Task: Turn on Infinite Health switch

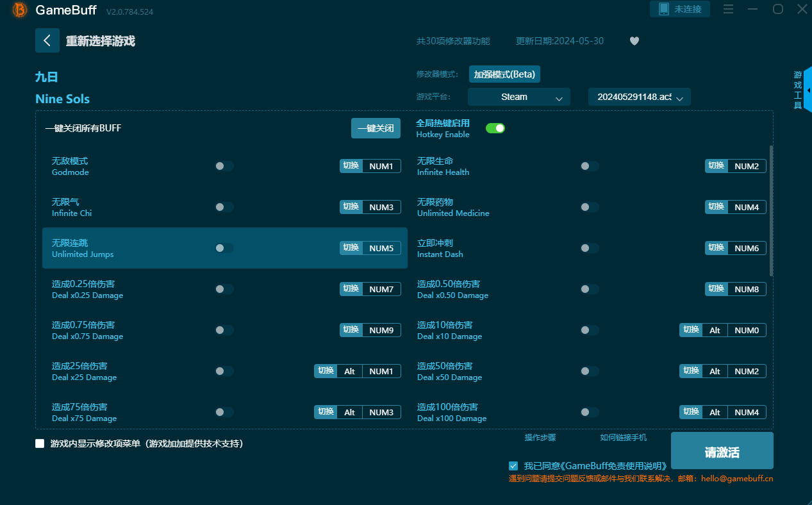Action: click(x=589, y=166)
